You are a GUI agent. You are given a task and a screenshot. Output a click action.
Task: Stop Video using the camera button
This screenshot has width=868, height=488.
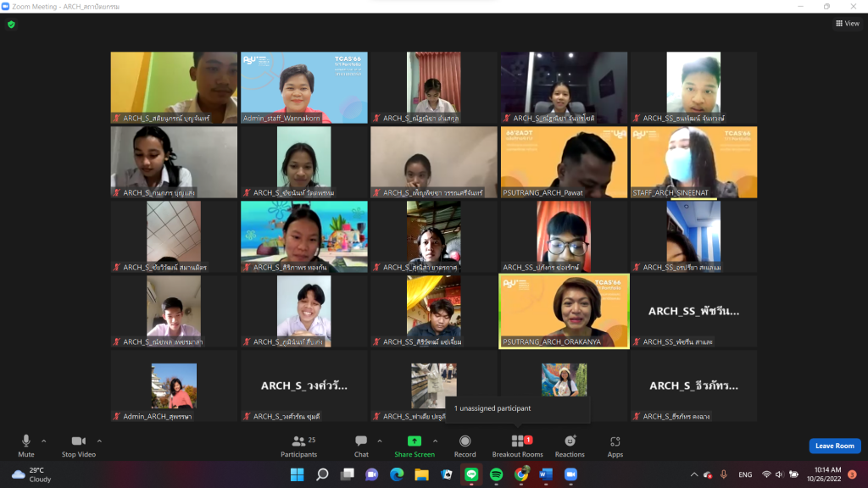click(79, 444)
